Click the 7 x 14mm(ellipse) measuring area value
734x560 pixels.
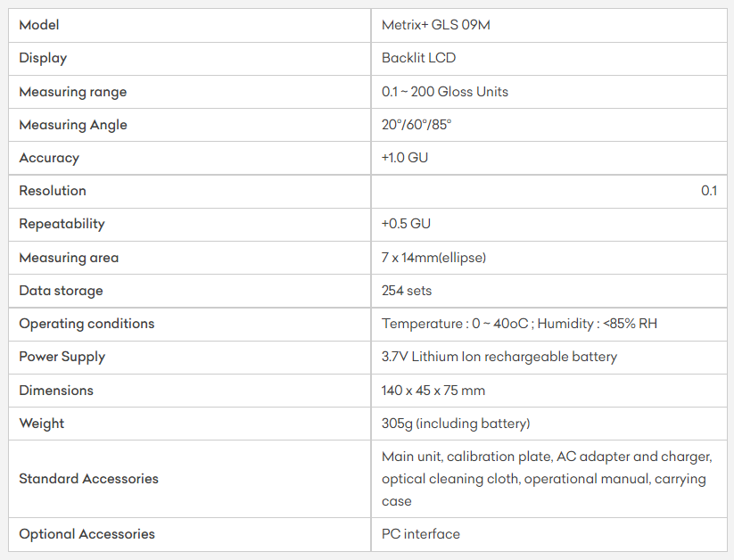433,258
